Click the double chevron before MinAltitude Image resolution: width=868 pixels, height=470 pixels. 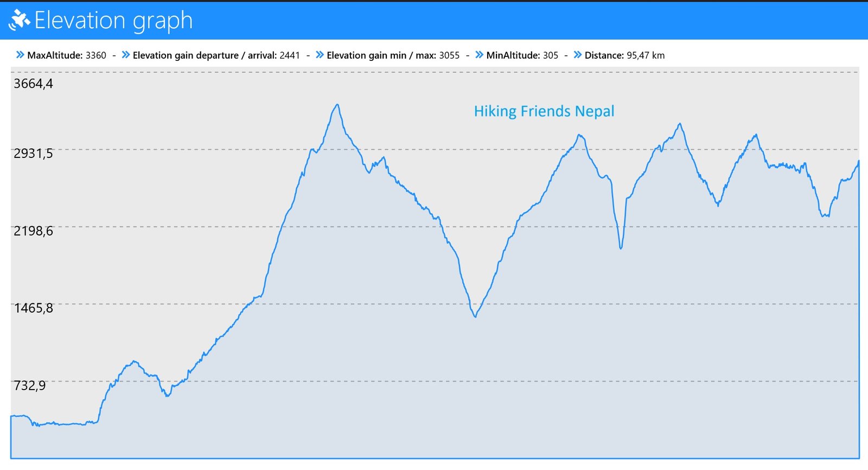pos(479,55)
